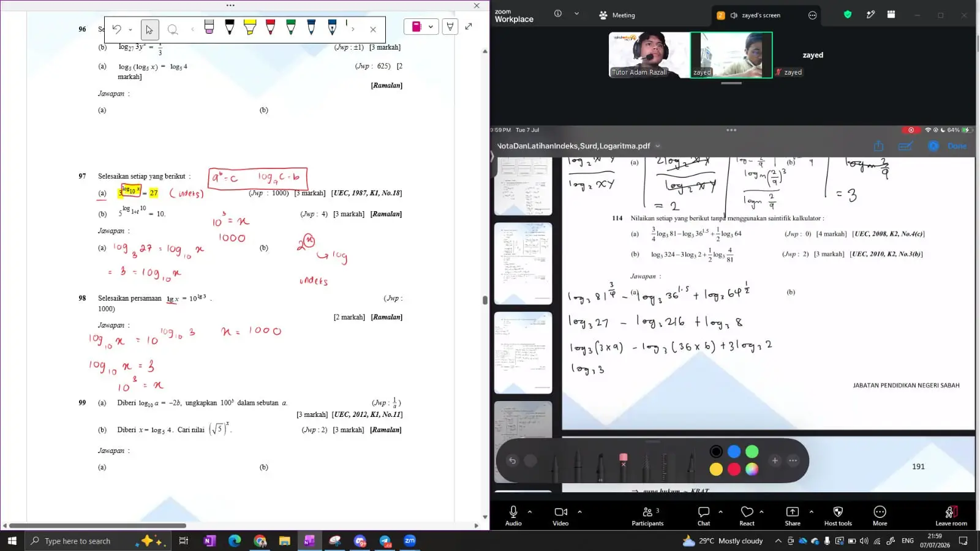Select the arrow pointer selection tool
The image size is (980, 551).
click(149, 29)
